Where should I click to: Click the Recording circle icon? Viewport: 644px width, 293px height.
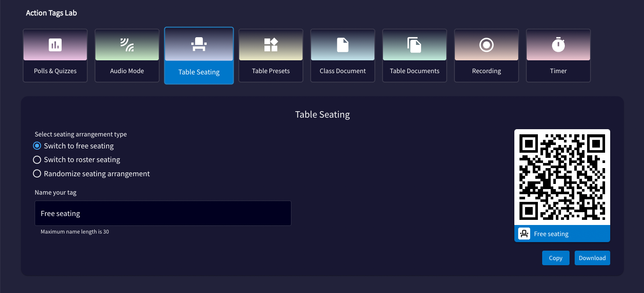[x=487, y=44]
